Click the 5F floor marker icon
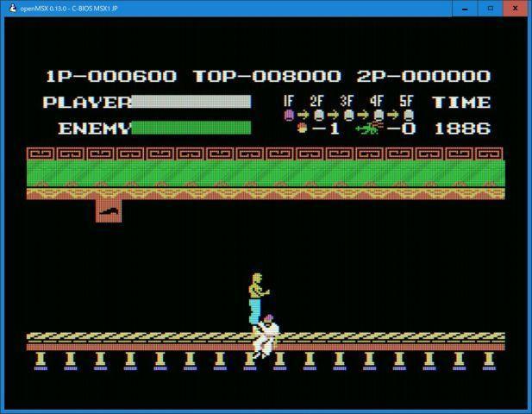Image resolution: width=532 pixels, height=414 pixels. pyautogui.click(x=408, y=114)
